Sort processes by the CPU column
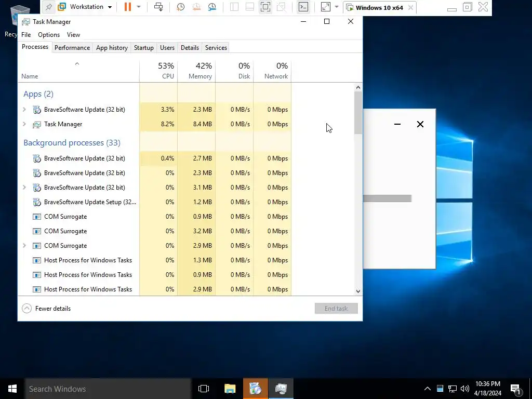 [158, 71]
